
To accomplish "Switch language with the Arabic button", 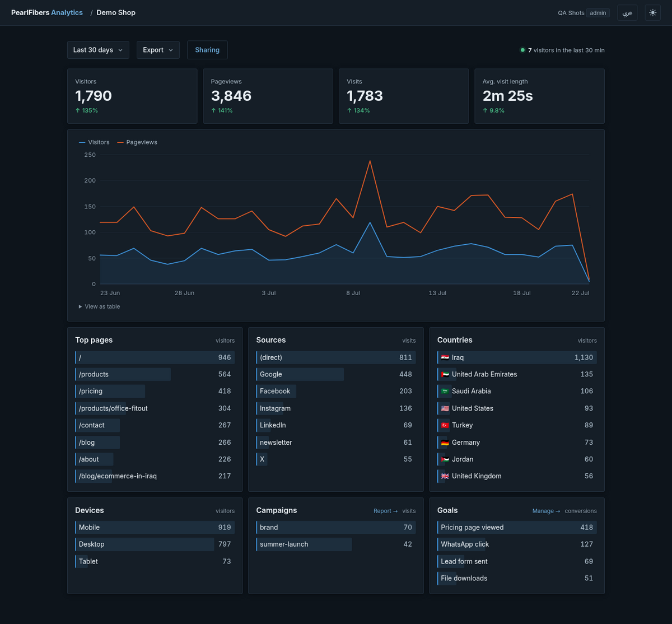I will coord(627,13).
